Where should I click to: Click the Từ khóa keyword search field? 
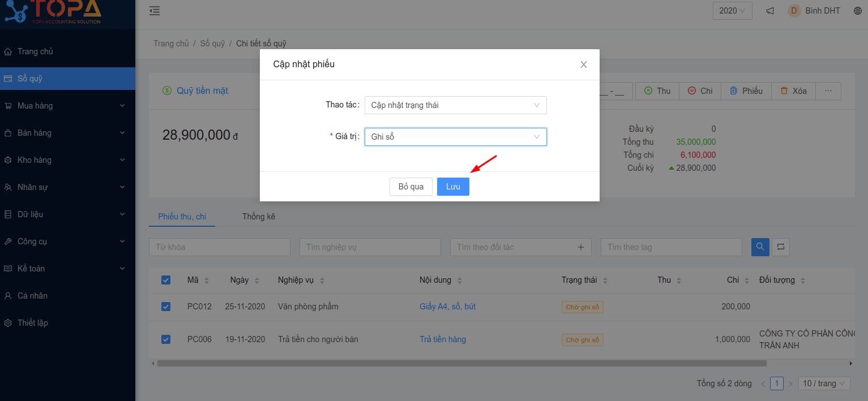point(220,247)
